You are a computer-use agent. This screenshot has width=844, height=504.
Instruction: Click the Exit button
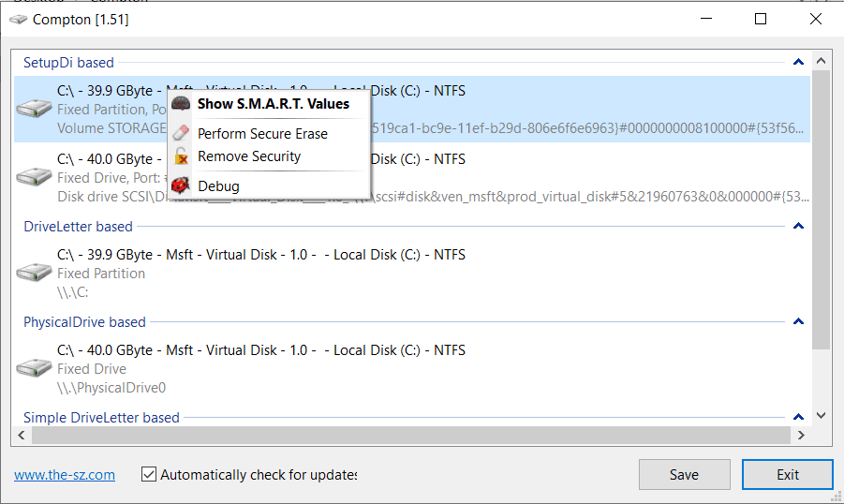pyautogui.click(x=787, y=475)
